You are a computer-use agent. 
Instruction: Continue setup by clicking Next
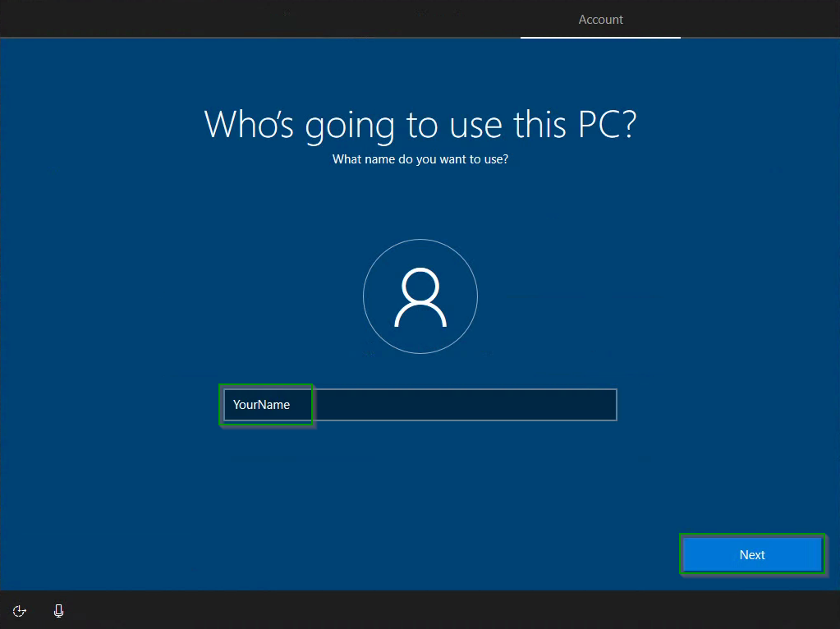[751, 555]
